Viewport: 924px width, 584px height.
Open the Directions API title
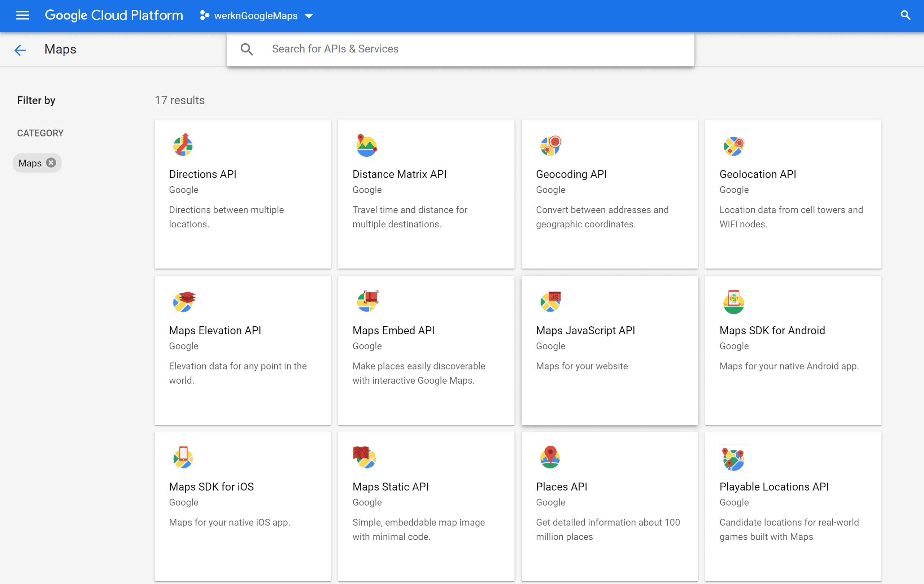tap(202, 174)
